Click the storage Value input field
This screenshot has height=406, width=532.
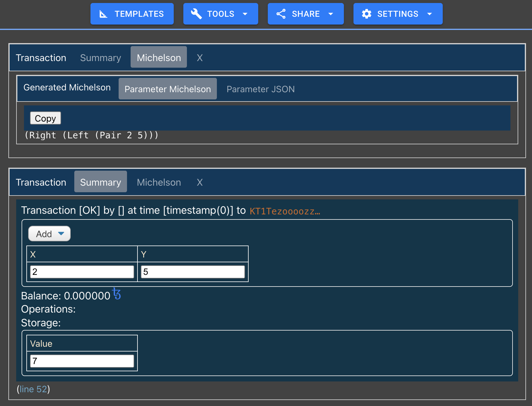(82, 361)
